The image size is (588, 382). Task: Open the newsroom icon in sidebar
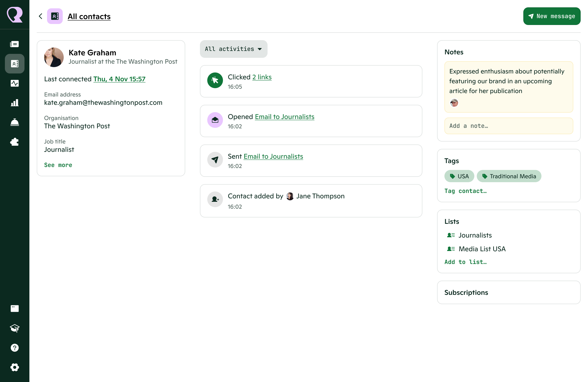tap(14, 44)
